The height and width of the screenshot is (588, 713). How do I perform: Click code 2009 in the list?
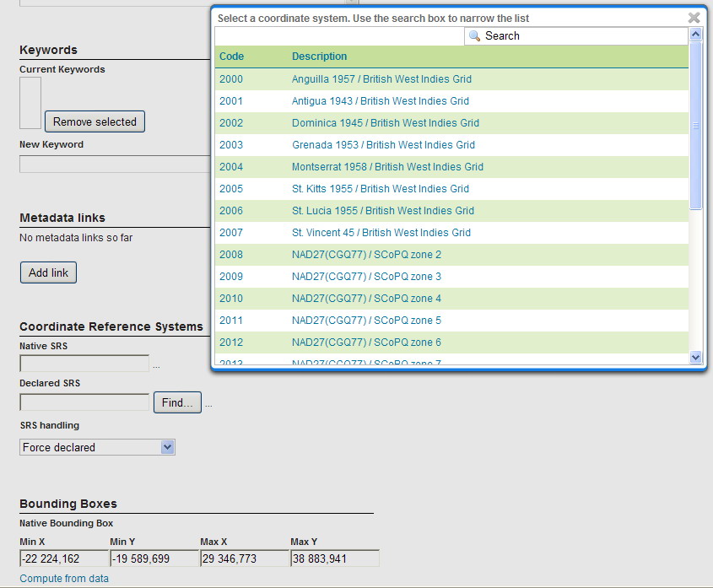(x=231, y=276)
